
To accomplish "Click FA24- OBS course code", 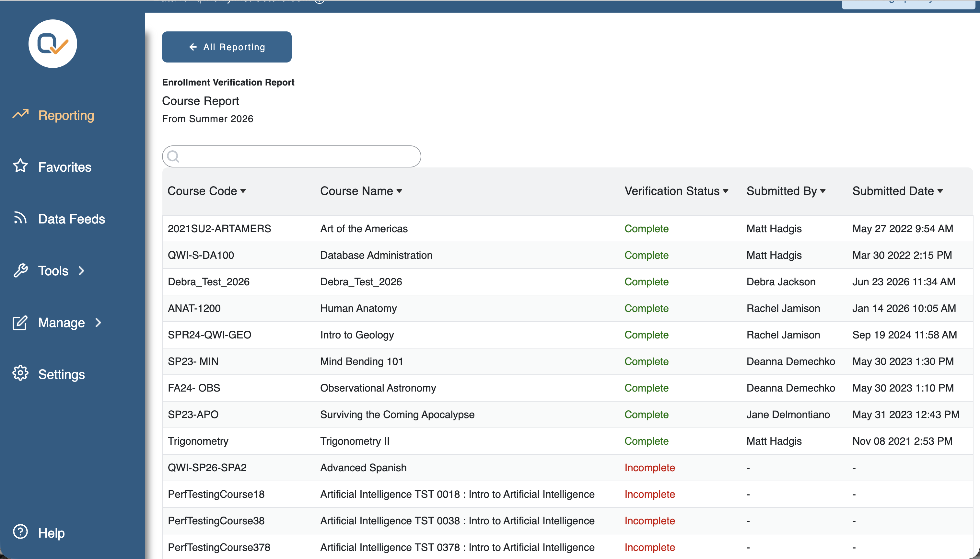I will [x=194, y=387].
